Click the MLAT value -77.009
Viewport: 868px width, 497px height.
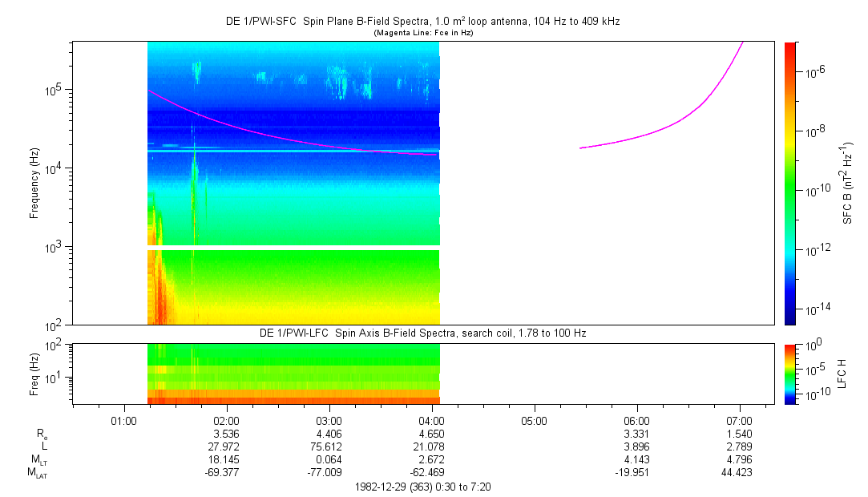coord(329,473)
